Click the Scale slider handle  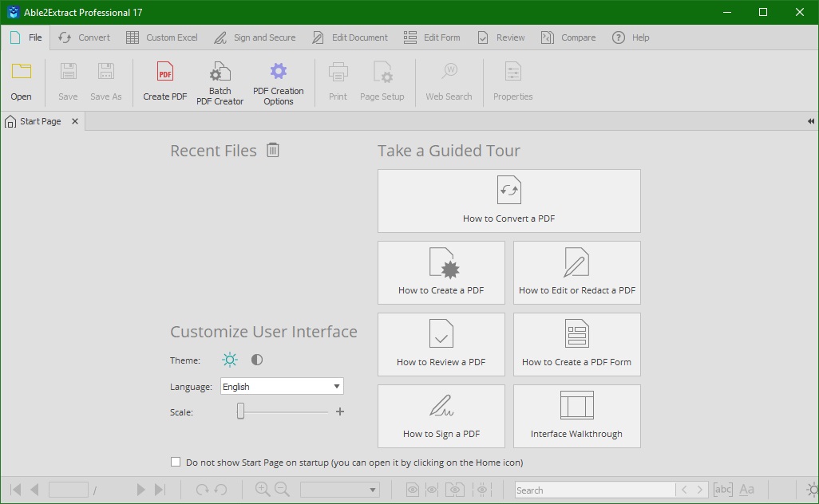click(x=240, y=411)
